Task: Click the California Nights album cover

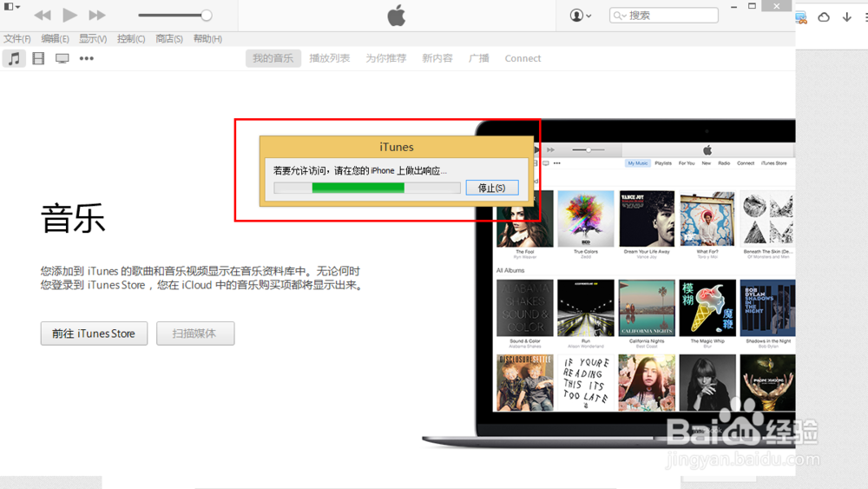Action: coord(647,308)
